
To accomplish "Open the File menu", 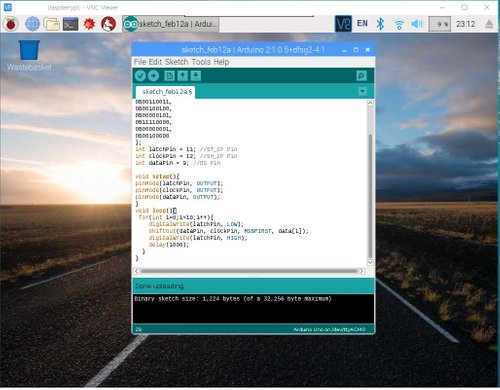I will [x=140, y=62].
